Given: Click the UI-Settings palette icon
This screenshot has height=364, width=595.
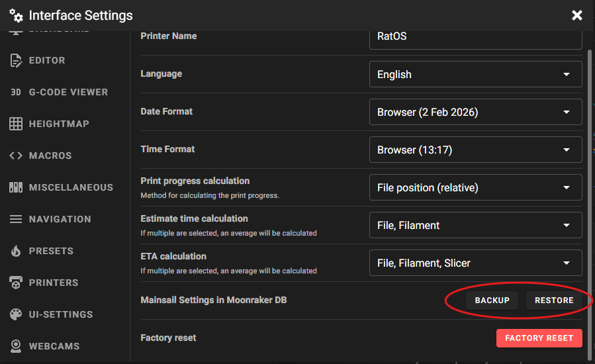Looking at the screenshot, I should pos(16,314).
